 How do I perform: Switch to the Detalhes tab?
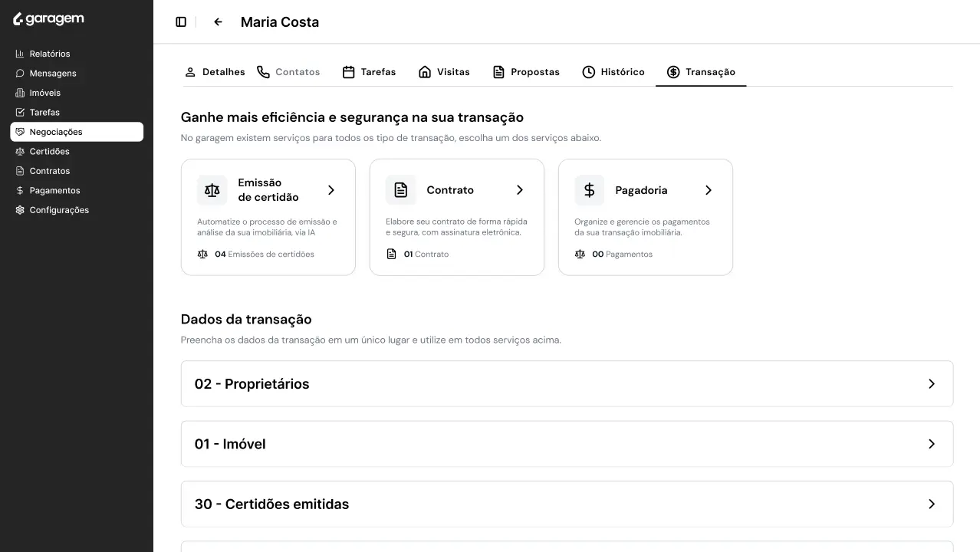(x=215, y=72)
